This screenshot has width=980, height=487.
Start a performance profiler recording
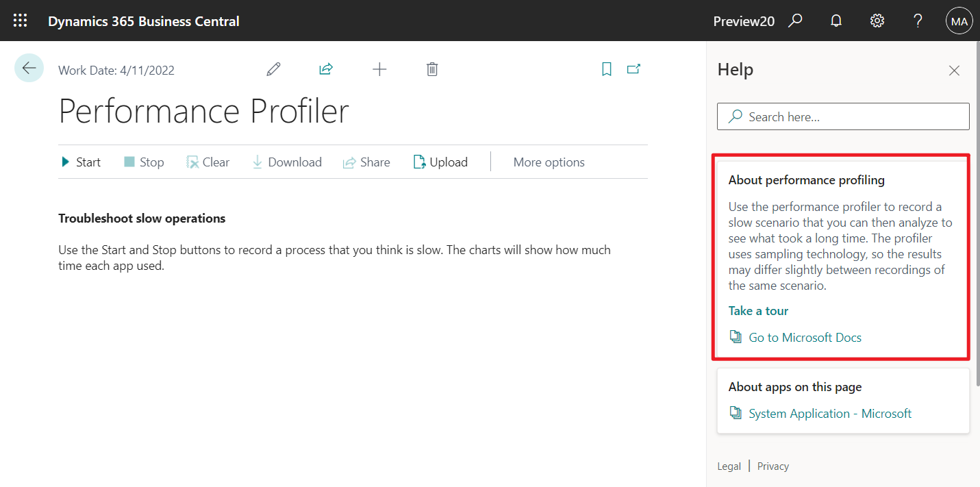coord(80,162)
